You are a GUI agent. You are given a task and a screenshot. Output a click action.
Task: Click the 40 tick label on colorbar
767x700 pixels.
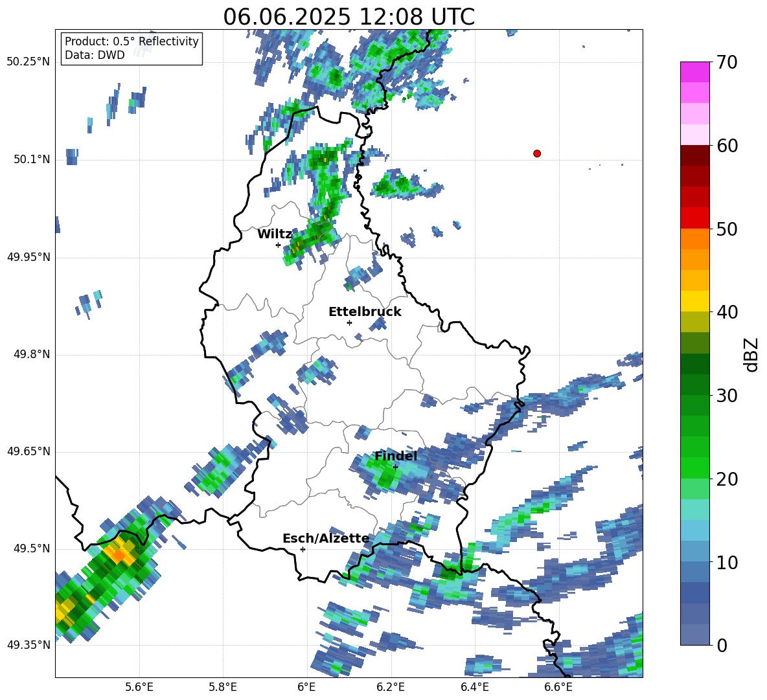[727, 312]
